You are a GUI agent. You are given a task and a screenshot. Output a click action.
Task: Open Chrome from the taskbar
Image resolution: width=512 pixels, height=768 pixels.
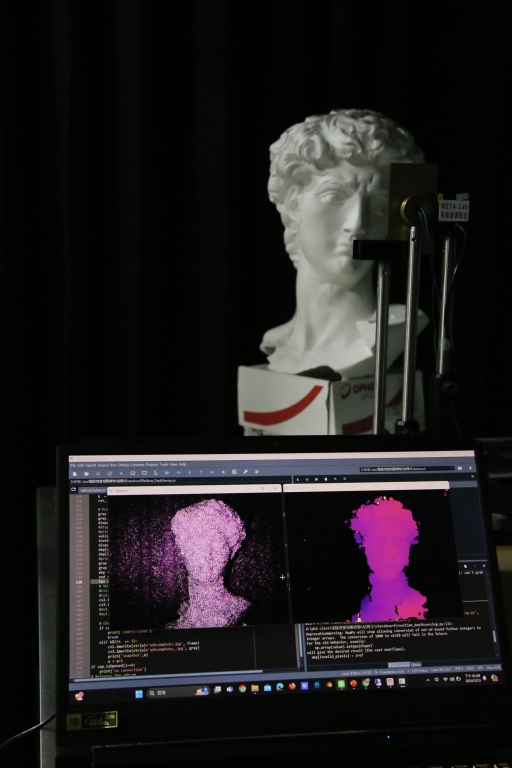click(242, 689)
